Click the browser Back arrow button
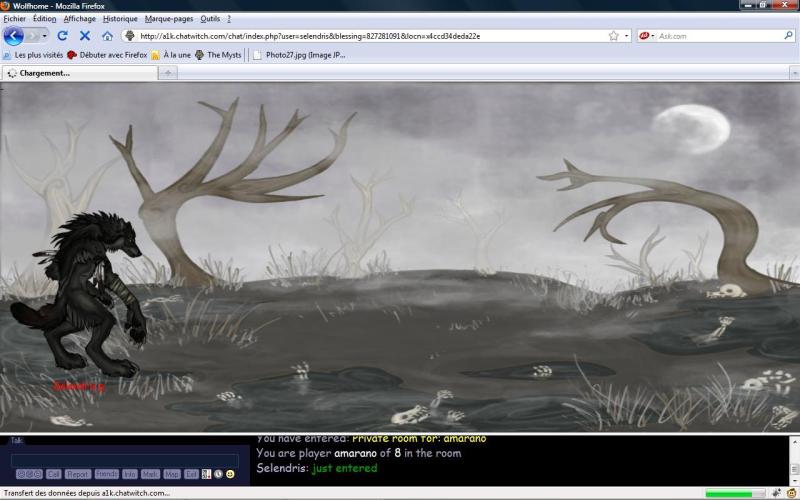The image size is (800, 500). [x=13, y=36]
